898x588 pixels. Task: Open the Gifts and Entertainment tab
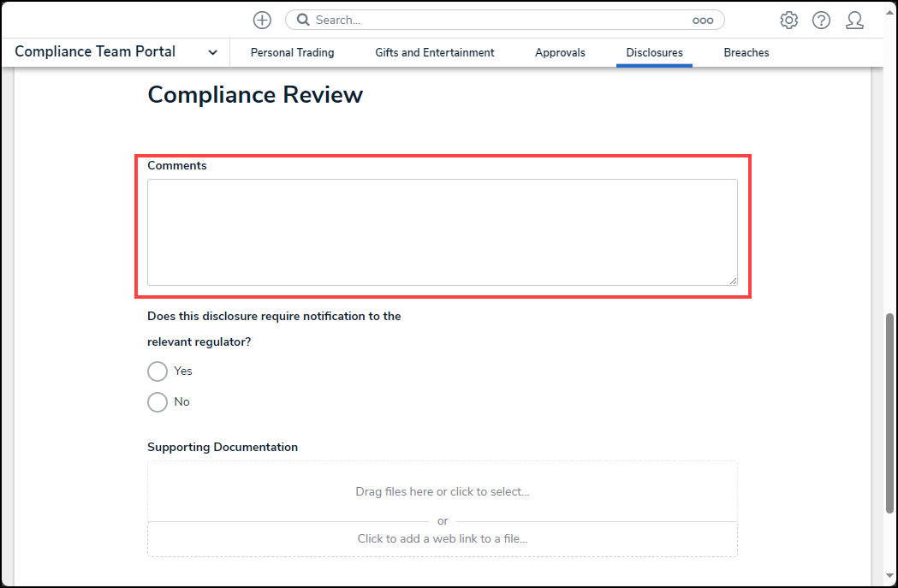point(434,53)
